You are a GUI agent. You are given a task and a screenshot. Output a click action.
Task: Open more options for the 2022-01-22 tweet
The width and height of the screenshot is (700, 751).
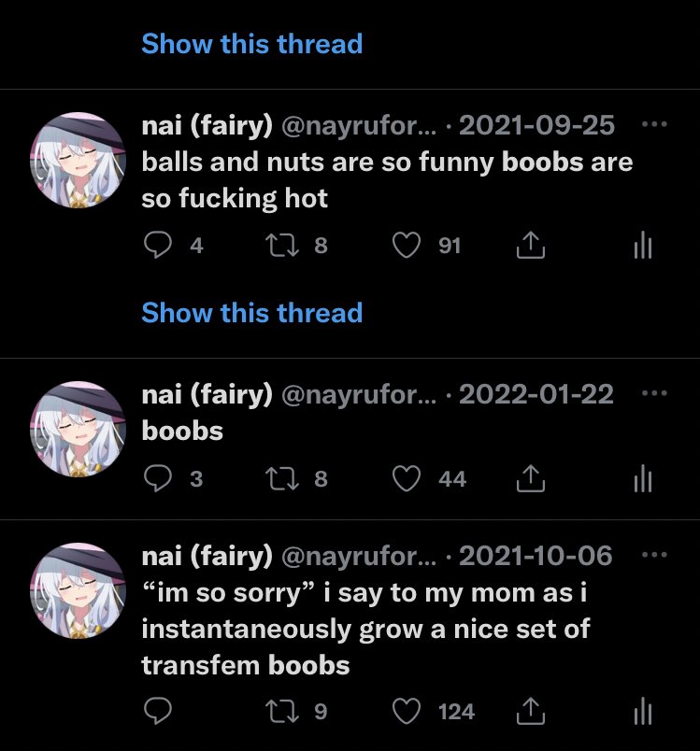[654, 393]
